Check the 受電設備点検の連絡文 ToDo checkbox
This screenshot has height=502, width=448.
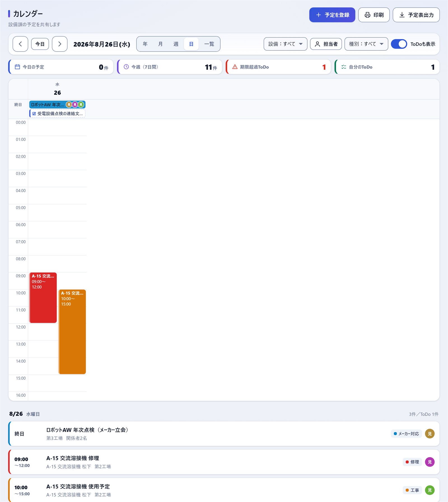pyautogui.click(x=34, y=114)
